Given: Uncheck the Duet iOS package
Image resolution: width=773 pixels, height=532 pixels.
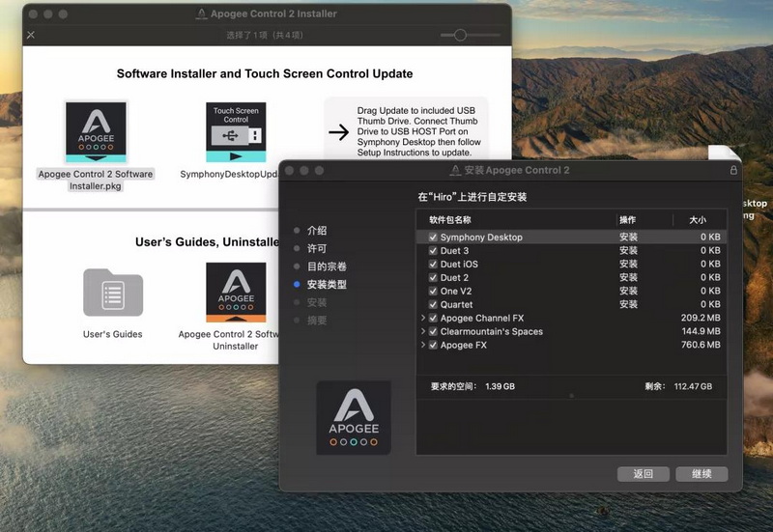Looking at the screenshot, I should 433,264.
